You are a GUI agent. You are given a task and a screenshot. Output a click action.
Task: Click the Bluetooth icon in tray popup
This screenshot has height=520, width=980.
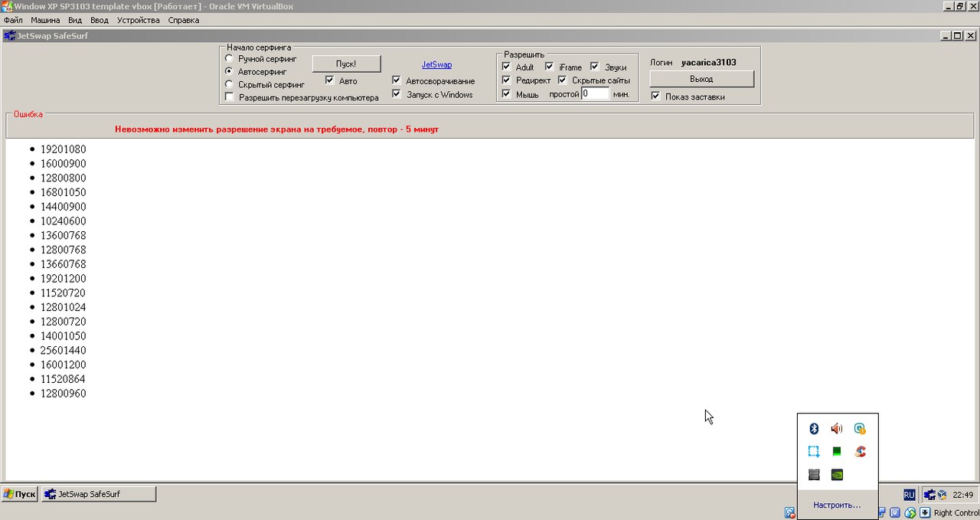click(815, 429)
